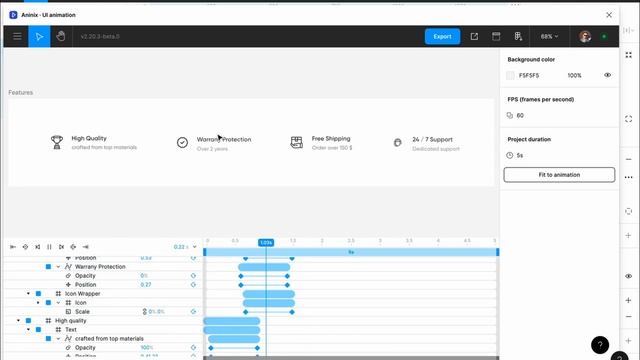Click the grid dots icon in right sidebar

click(x=629, y=55)
